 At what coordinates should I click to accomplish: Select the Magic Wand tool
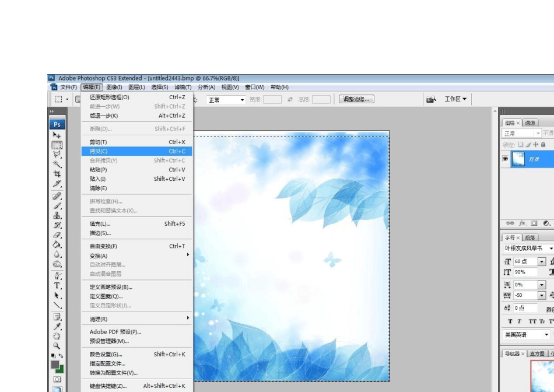point(57,164)
